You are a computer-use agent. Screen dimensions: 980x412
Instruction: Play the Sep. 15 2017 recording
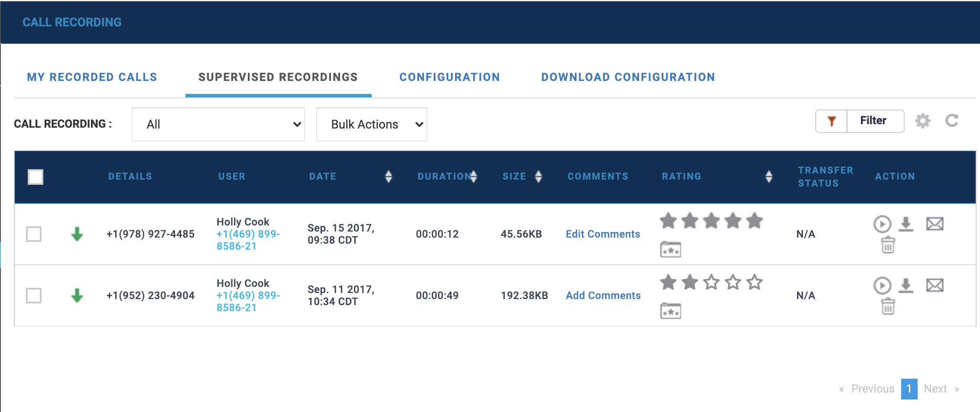pos(882,224)
